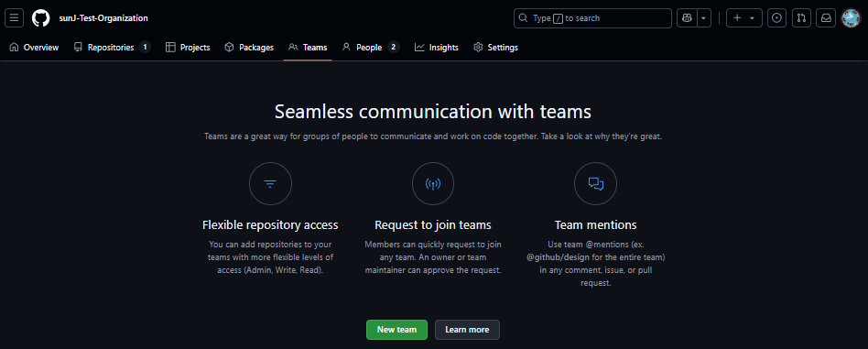Open the Notifications inbox icon
This screenshot has width=868, height=349.
tap(825, 17)
